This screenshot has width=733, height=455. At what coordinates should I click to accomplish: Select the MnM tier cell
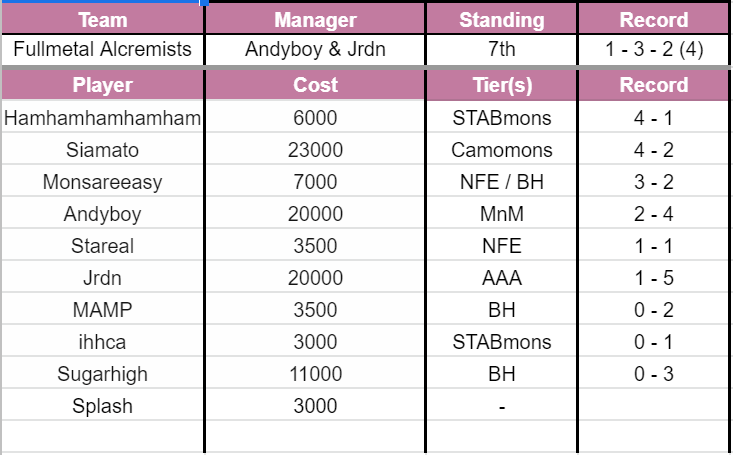tap(502, 214)
